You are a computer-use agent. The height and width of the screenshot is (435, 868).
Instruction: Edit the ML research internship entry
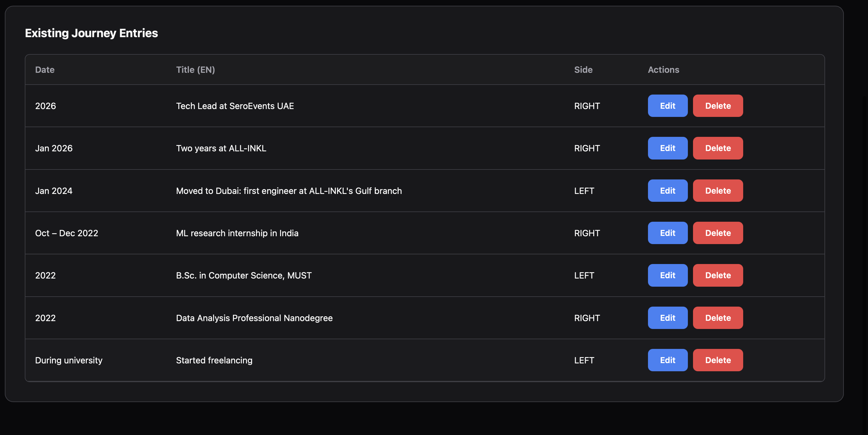pos(668,233)
